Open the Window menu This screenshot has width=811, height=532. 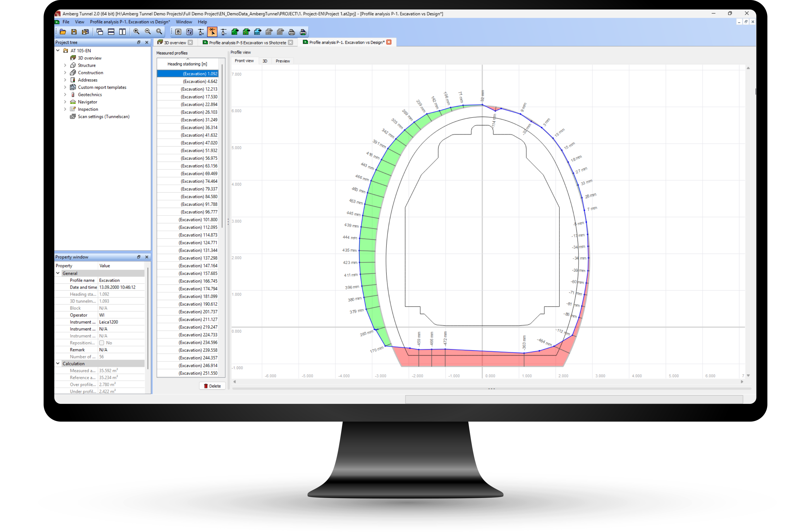pos(184,22)
